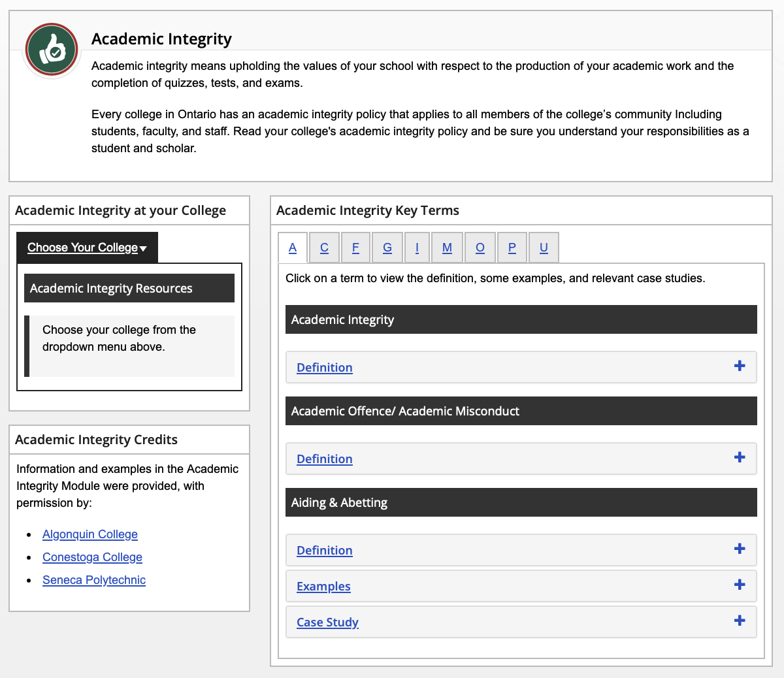Switch to the M key terms tab
Image resolution: width=784 pixels, height=678 pixels.
tap(447, 248)
